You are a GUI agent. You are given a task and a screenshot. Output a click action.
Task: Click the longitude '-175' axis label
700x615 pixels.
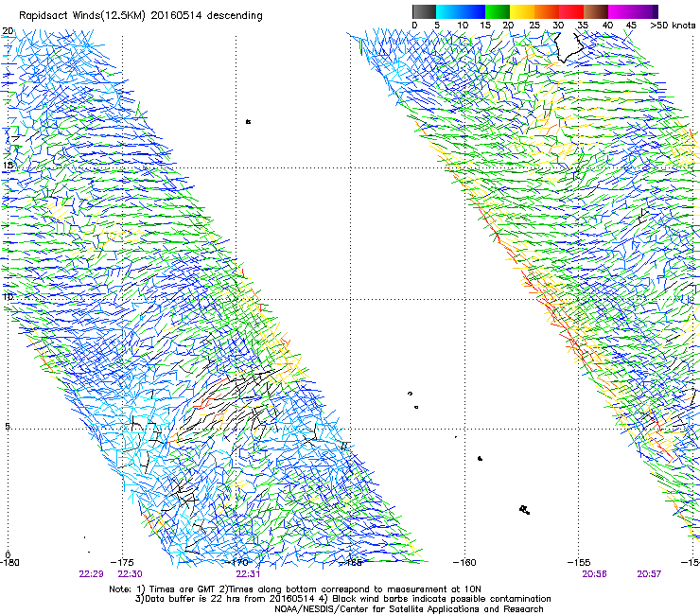(x=122, y=562)
